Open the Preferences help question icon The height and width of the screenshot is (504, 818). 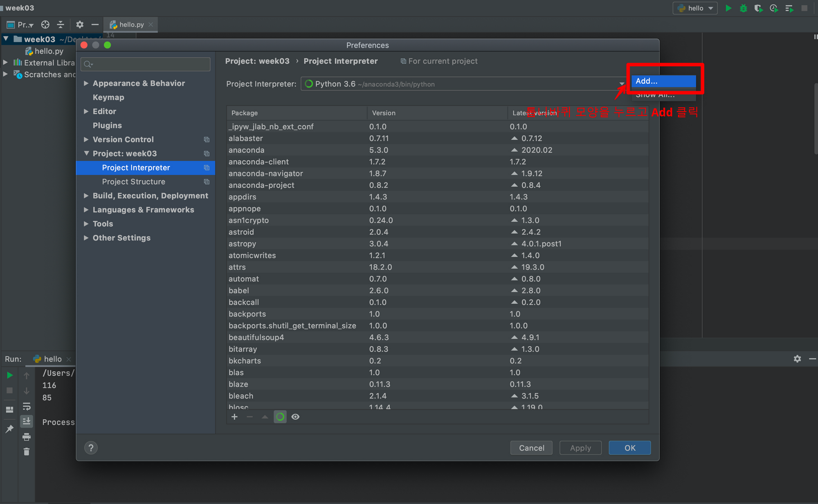(x=91, y=448)
